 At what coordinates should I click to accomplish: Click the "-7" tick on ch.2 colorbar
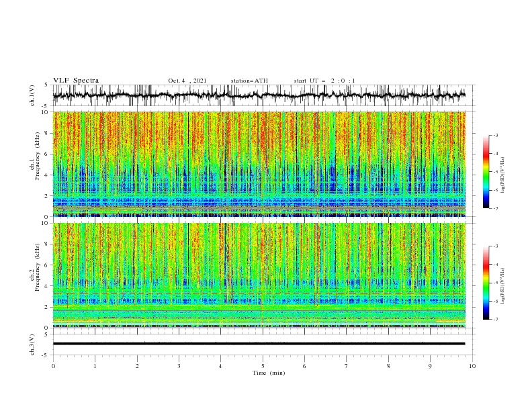click(x=495, y=320)
